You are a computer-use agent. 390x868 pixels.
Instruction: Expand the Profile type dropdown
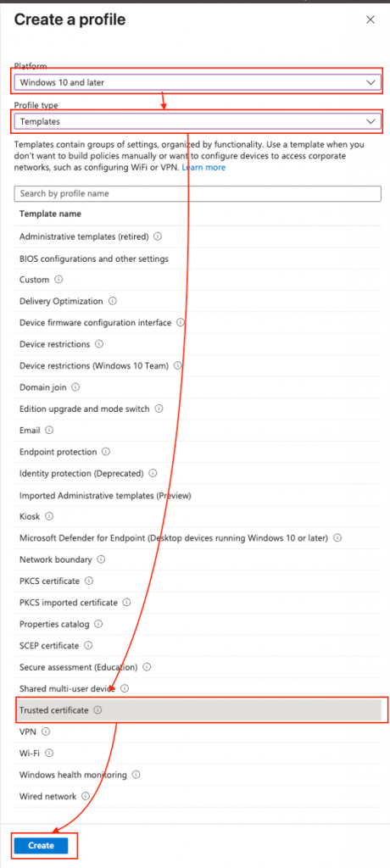pyautogui.click(x=198, y=121)
